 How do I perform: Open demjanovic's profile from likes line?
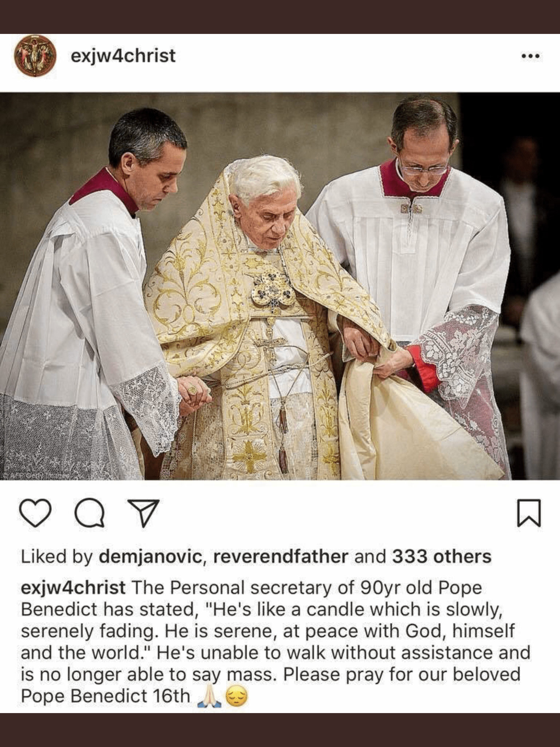point(151,557)
